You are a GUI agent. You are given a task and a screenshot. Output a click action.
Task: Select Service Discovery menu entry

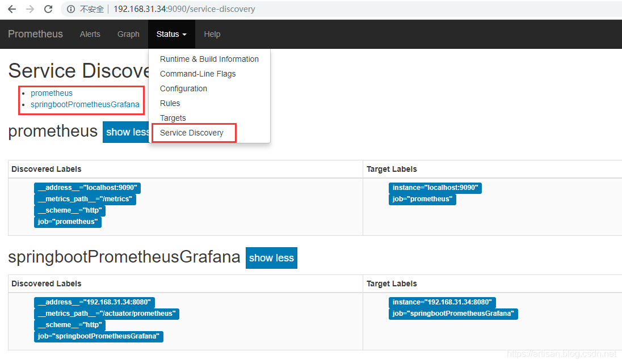[x=191, y=133]
